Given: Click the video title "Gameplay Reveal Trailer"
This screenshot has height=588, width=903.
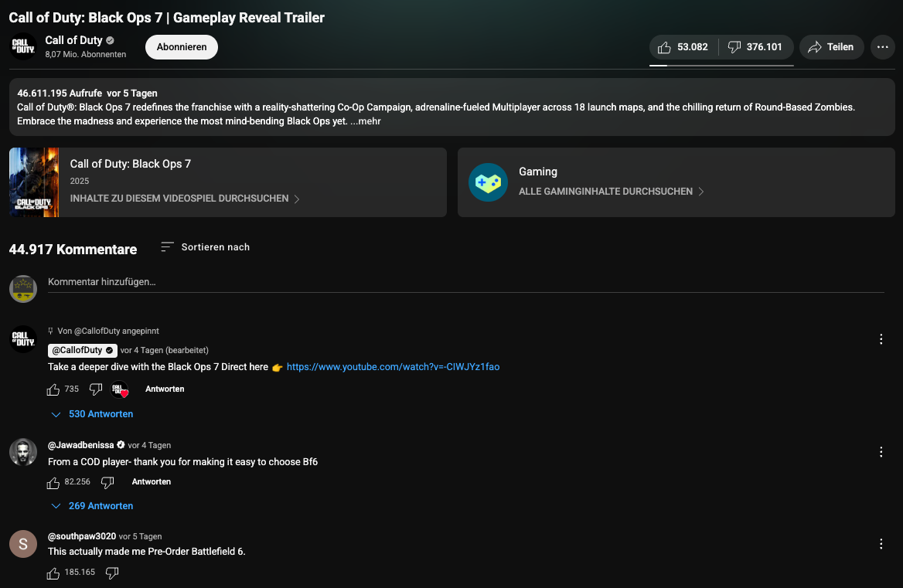Looking at the screenshot, I should pos(249,18).
